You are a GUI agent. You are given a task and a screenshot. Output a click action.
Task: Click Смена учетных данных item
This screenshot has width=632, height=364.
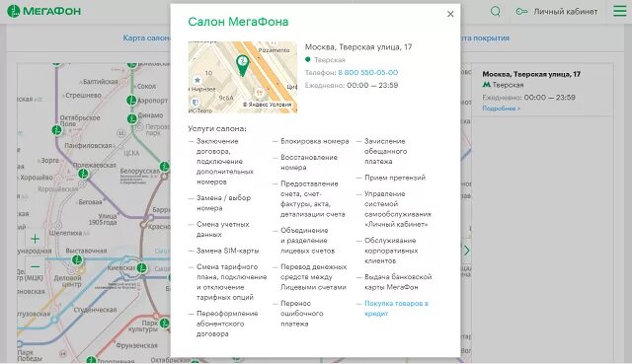[x=222, y=229]
